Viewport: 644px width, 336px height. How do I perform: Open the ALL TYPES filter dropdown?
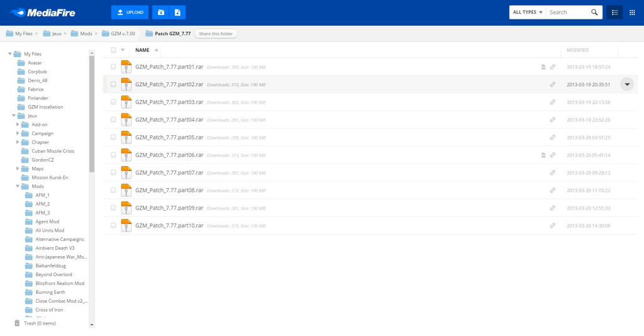[528, 13]
